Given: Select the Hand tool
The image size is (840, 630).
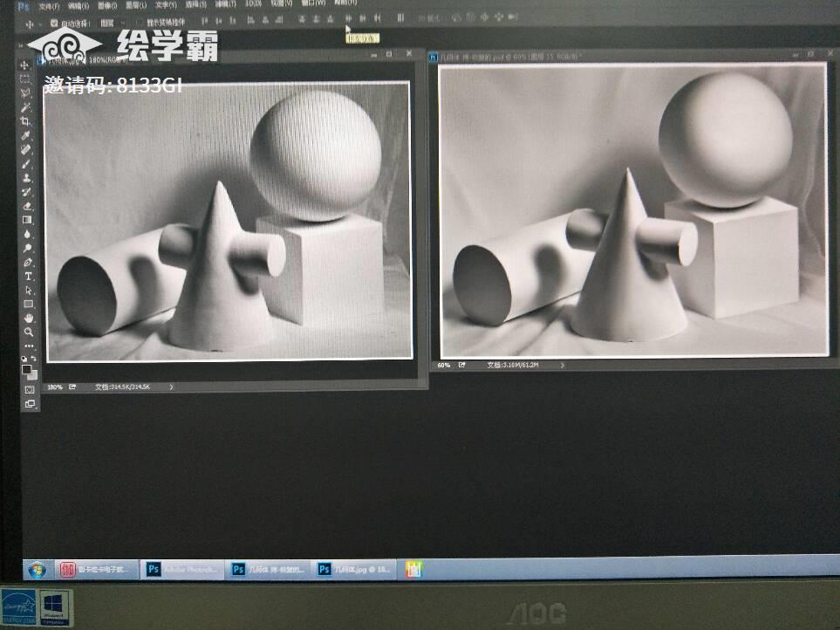Looking at the screenshot, I should (29, 318).
